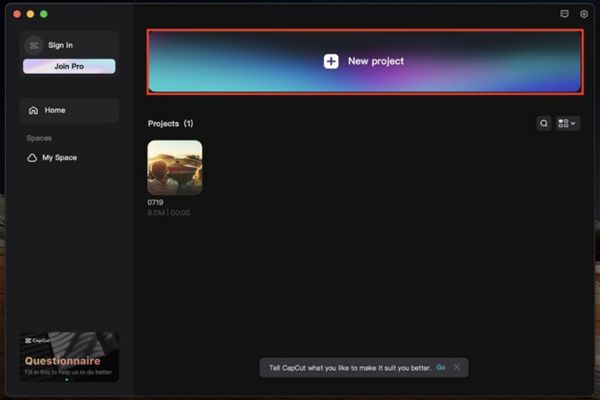Click the green macOS fullscreen button

coord(44,14)
